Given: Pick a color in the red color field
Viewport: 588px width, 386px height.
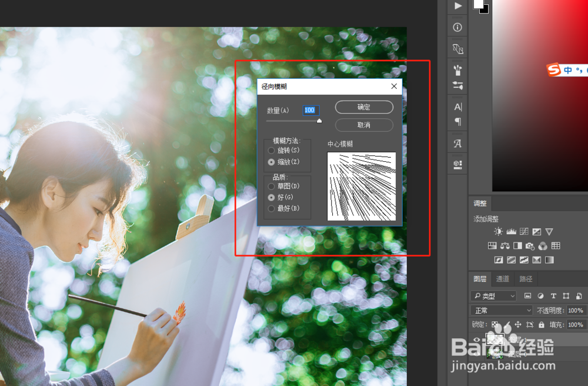Looking at the screenshot, I should point(540,96).
